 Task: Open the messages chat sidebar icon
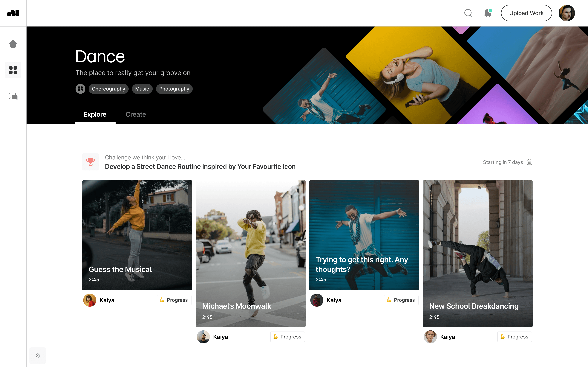tap(13, 96)
